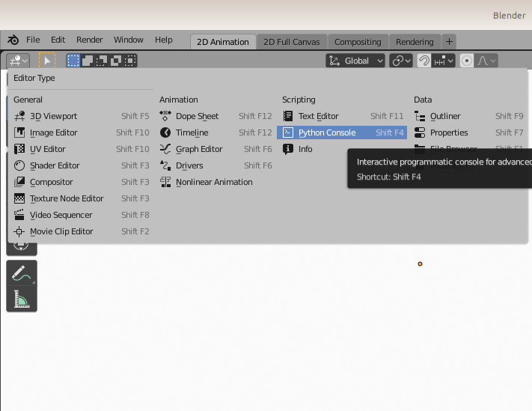Image resolution: width=532 pixels, height=411 pixels.
Task: Click the Dope Sheet keyframes icon
Action: (x=165, y=116)
